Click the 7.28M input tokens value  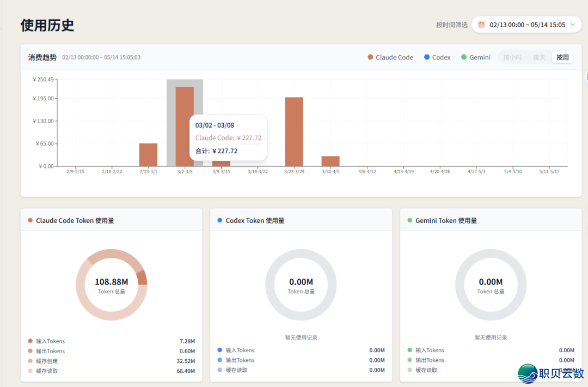[187, 341]
